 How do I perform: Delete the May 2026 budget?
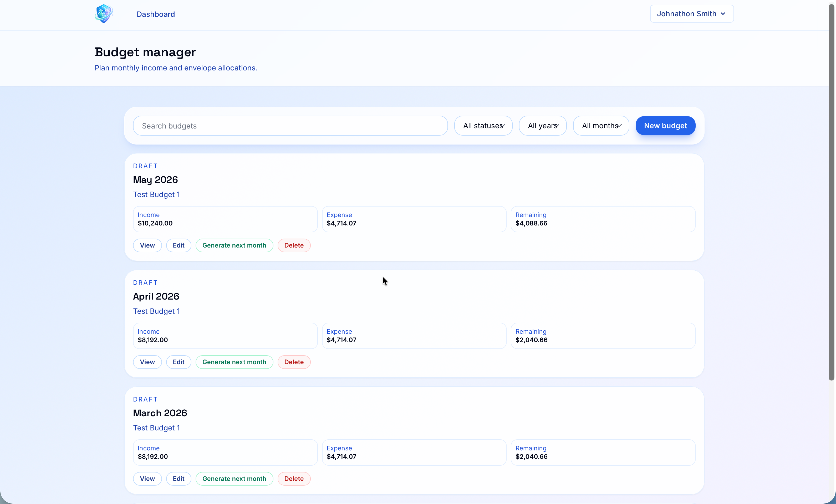[x=294, y=245]
